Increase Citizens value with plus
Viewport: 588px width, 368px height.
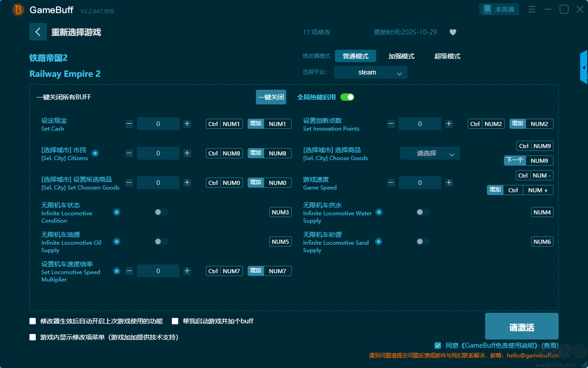coord(187,153)
